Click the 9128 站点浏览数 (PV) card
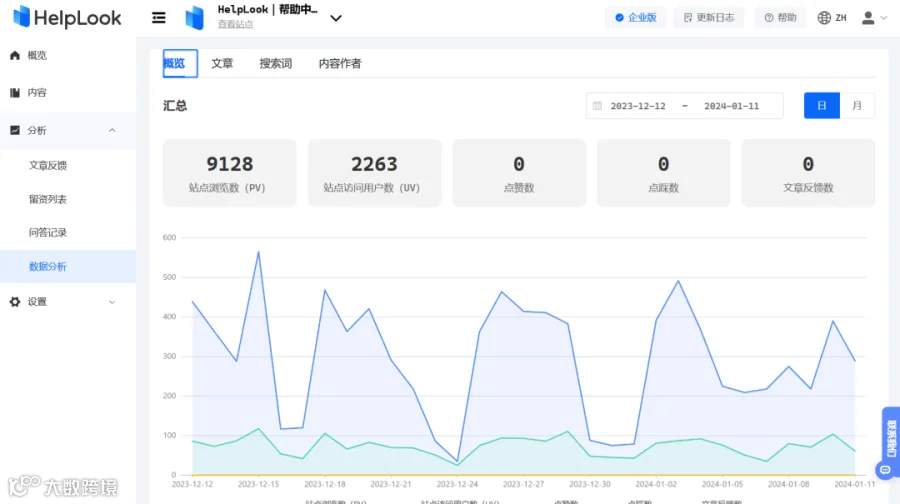 (x=230, y=173)
